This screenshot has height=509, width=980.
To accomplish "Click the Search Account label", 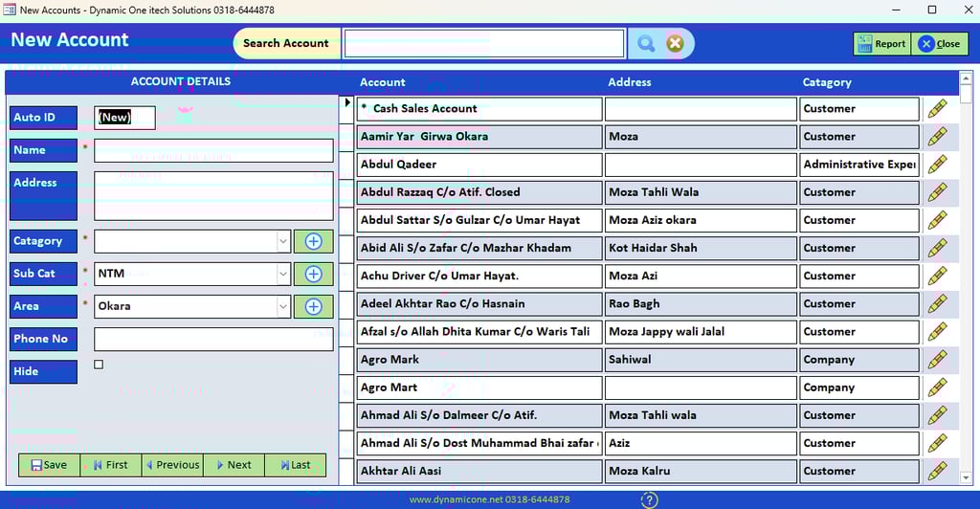I will click(285, 44).
